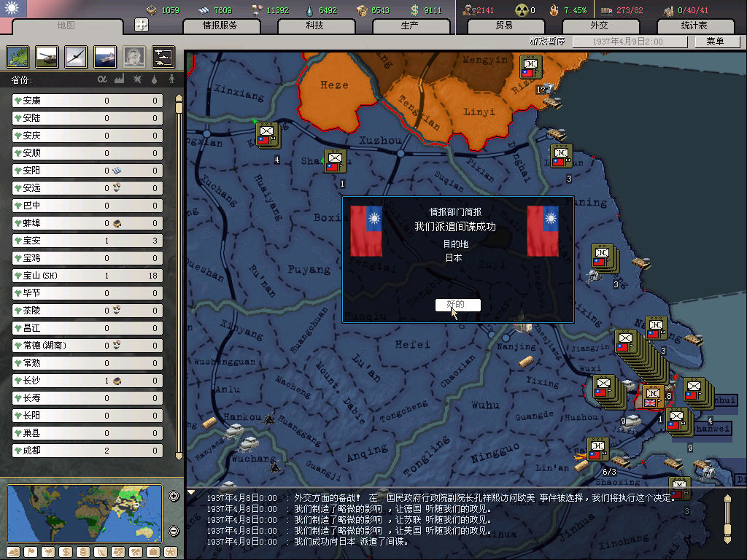Zoom in with the minimap plus button
The height and width of the screenshot is (560, 747).
click(x=174, y=497)
